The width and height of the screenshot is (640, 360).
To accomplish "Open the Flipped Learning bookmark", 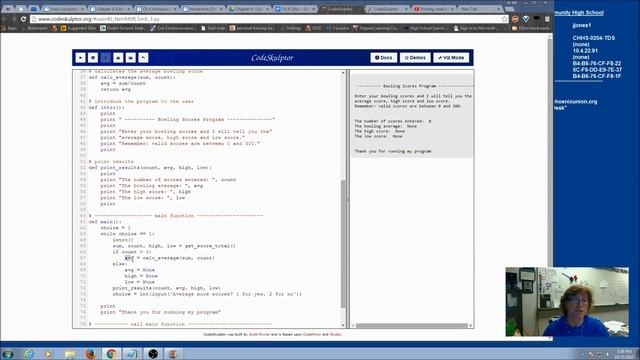I will coord(376,28).
